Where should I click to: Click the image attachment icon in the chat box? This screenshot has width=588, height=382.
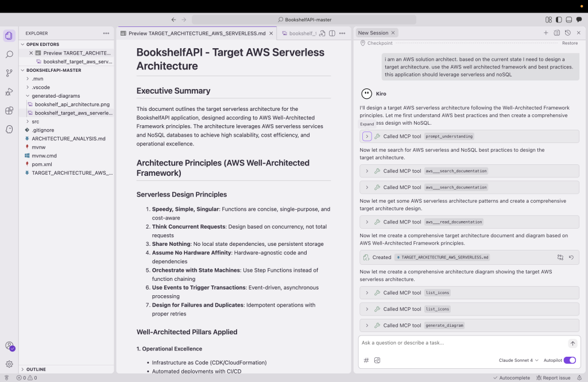coord(378,359)
